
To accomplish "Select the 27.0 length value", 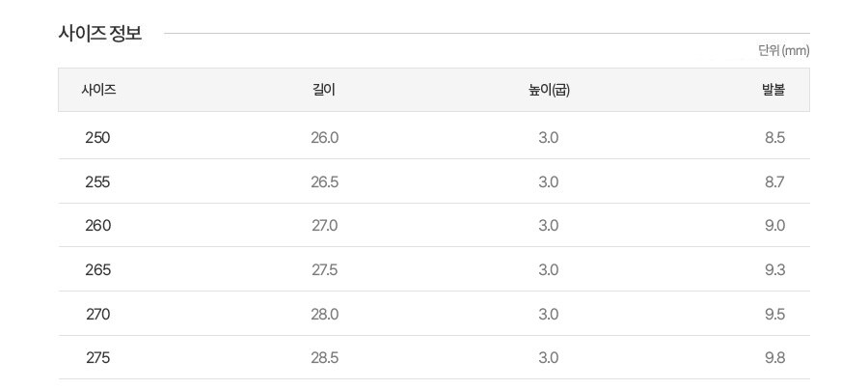I will coord(324,225).
